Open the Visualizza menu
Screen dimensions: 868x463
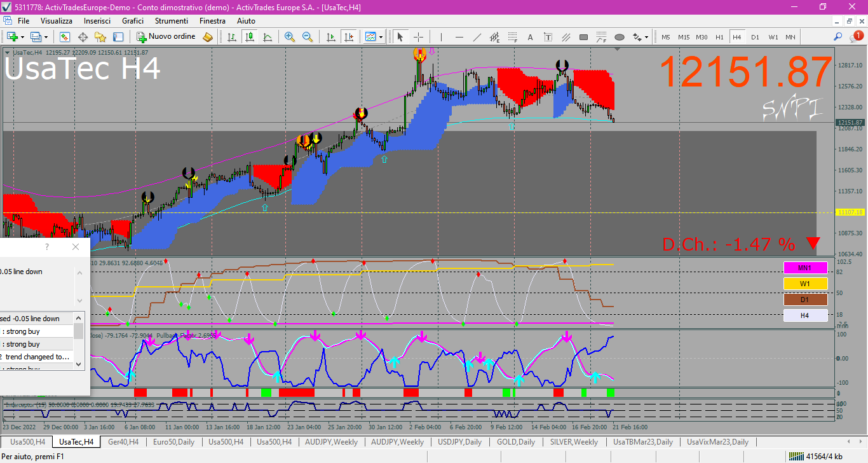[x=57, y=21]
